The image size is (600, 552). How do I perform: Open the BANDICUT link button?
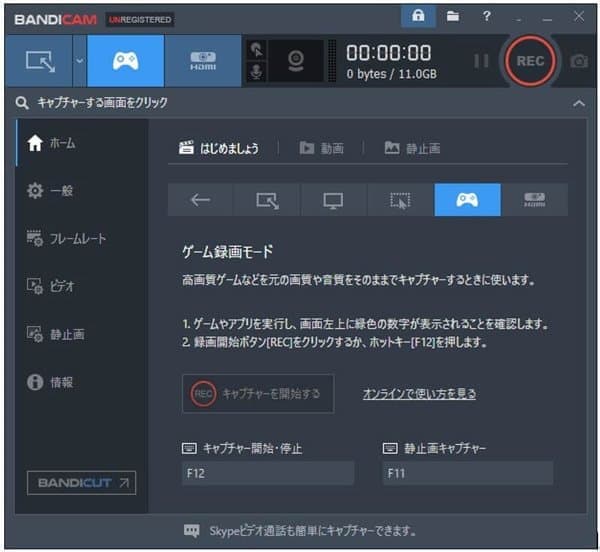[82, 483]
